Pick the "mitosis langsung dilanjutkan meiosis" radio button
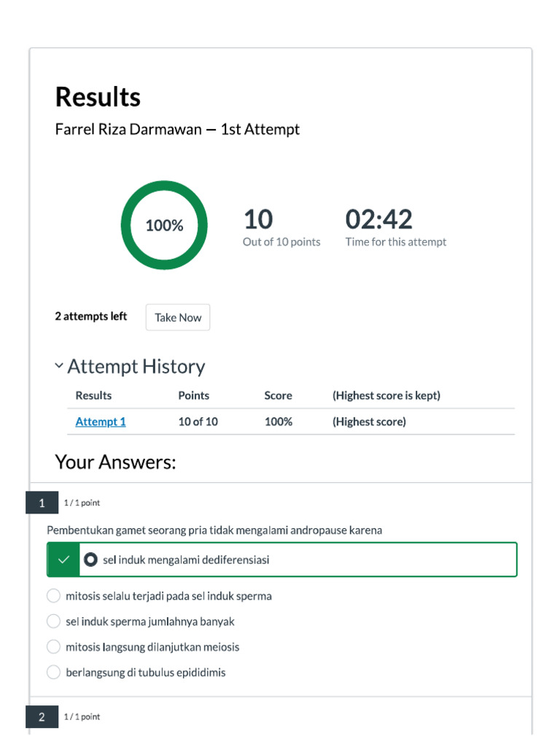560x747 pixels. coord(53,647)
